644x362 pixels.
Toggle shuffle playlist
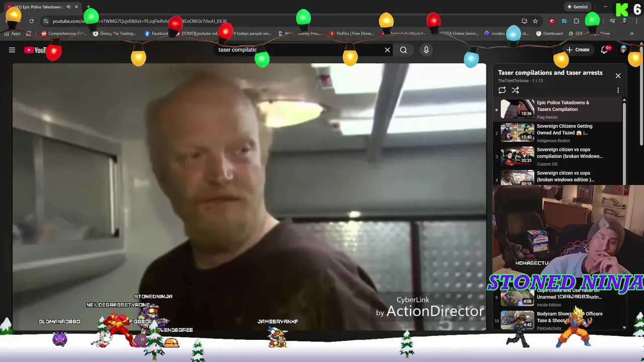515,90
